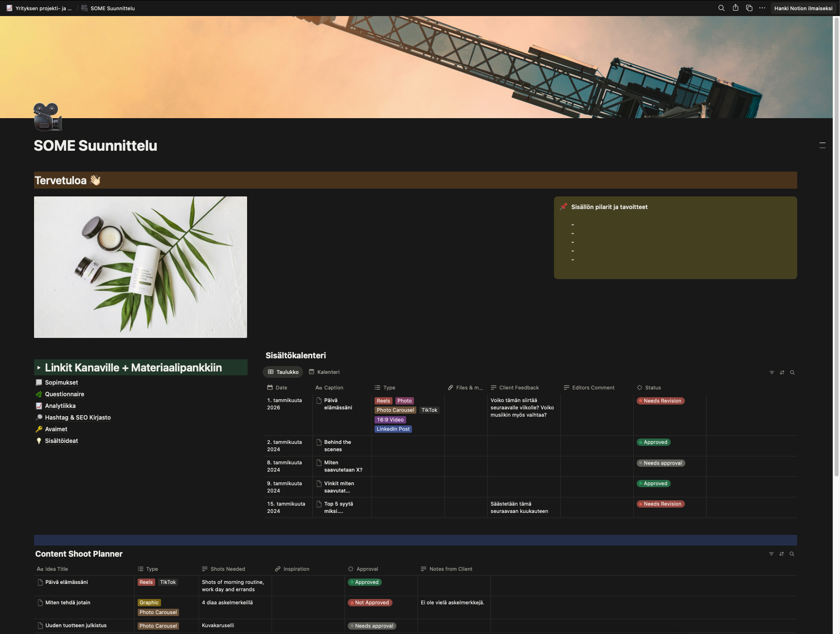Click the Sopimukset page icon
The height and width of the screenshot is (634, 840).
(39, 383)
